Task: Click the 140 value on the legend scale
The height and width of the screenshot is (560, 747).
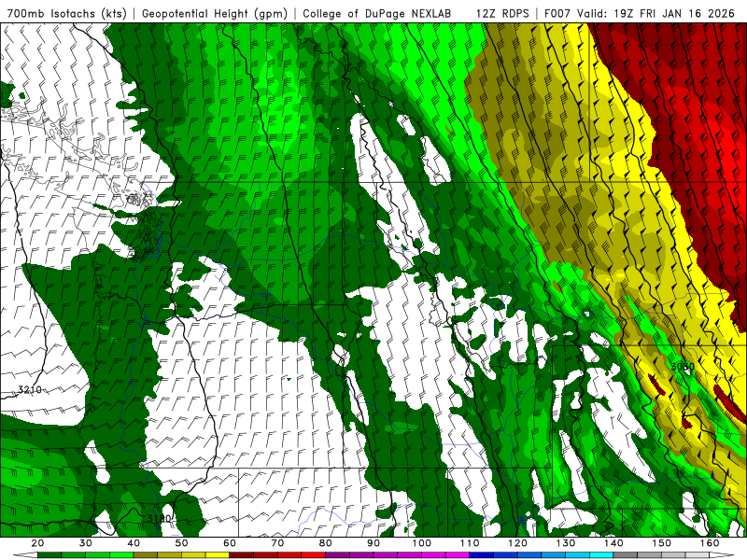Action: pyautogui.click(x=613, y=543)
